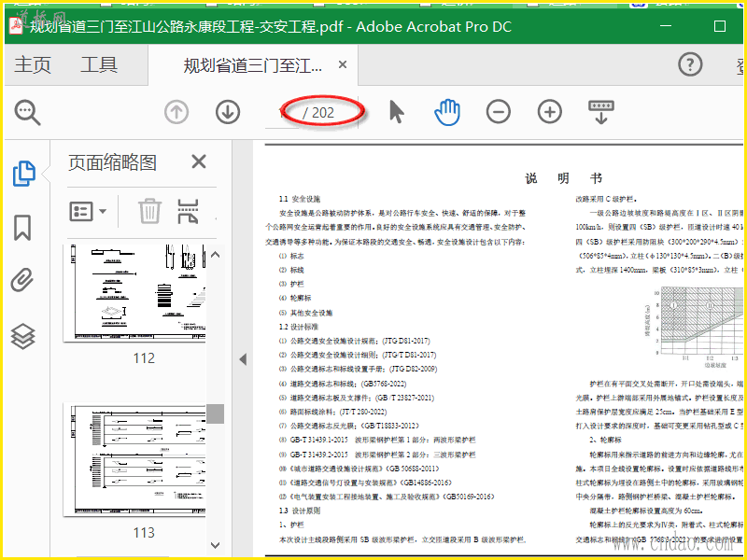Show the page thumbnails panel icon
Image resolution: width=747 pixels, height=560 pixels.
(24, 174)
